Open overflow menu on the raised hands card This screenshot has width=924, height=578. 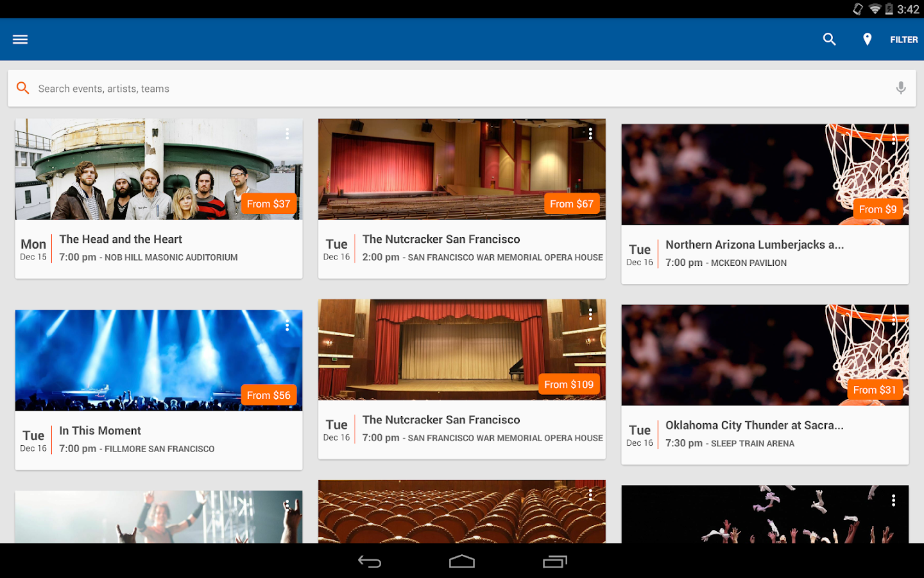pos(893,500)
